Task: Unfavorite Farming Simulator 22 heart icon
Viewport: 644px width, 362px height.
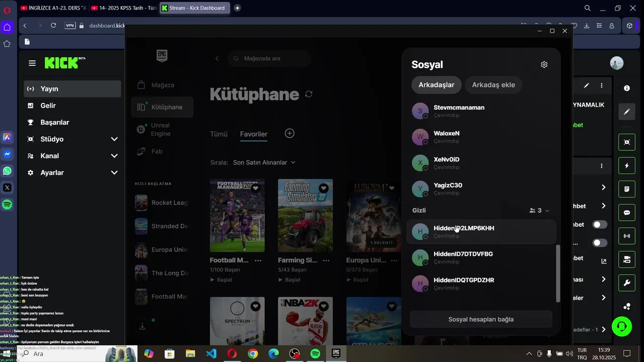Action: (324, 188)
